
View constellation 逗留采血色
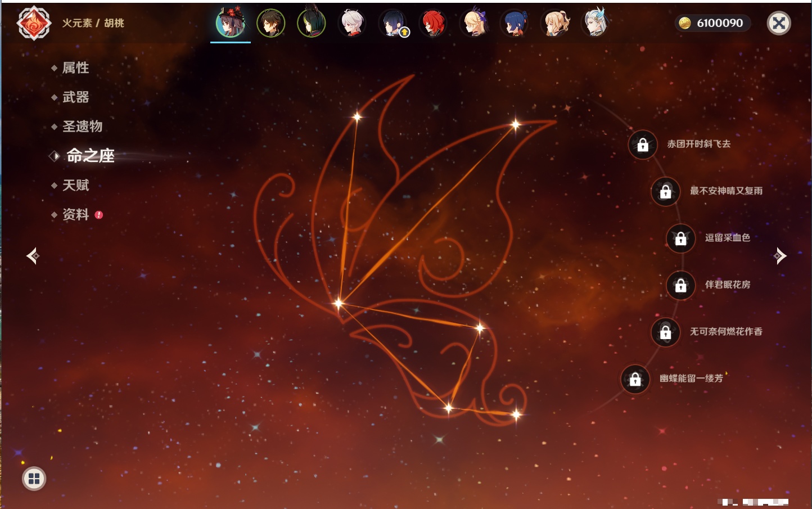[728, 237]
